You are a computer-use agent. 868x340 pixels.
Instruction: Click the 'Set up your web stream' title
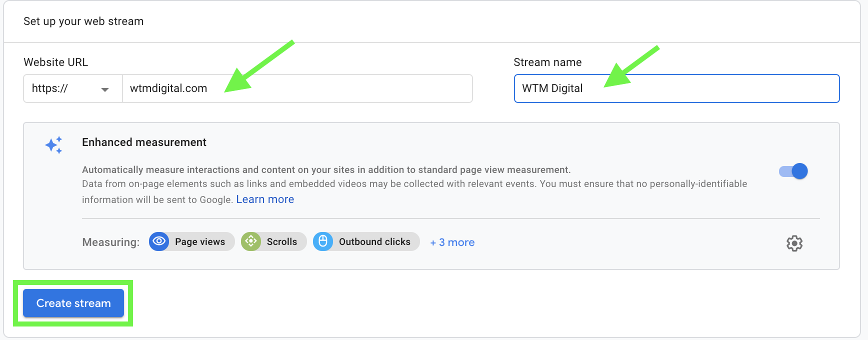83,21
